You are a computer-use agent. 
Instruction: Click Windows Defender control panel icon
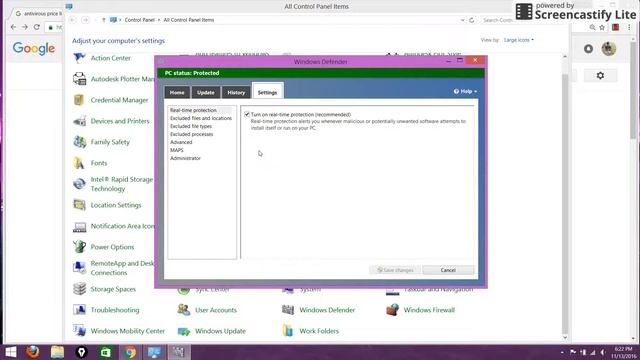coord(288,310)
